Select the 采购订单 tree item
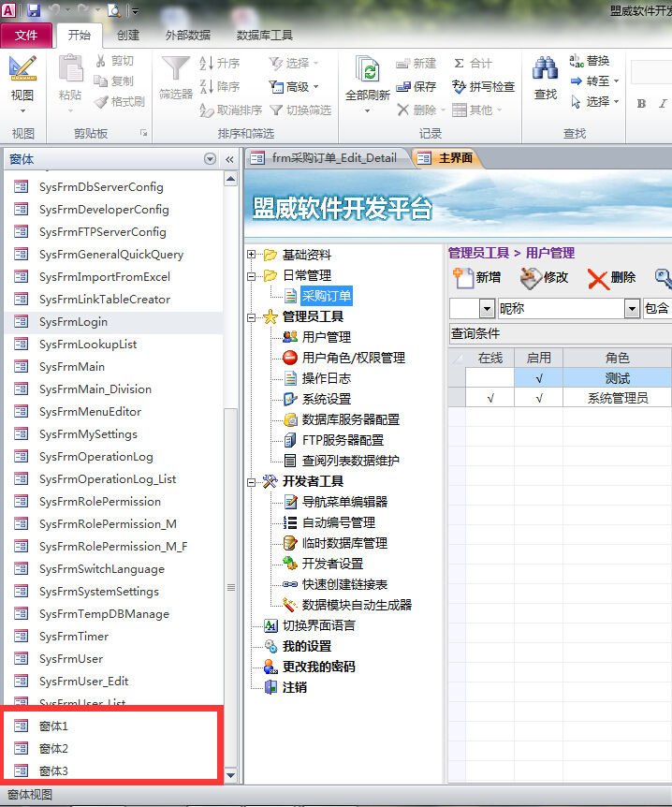Image resolution: width=672 pixels, height=807 pixels. (327, 296)
